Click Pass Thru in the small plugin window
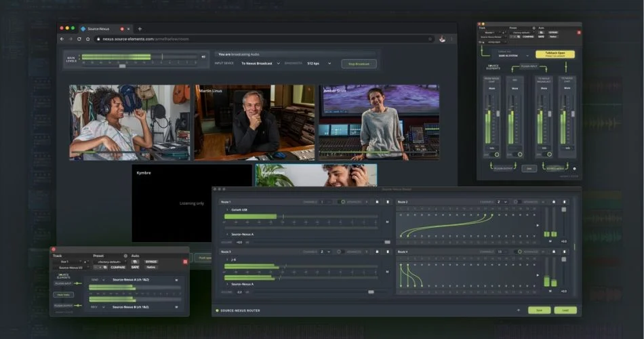Viewport: 644px width, 339px height. tap(63, 295)
